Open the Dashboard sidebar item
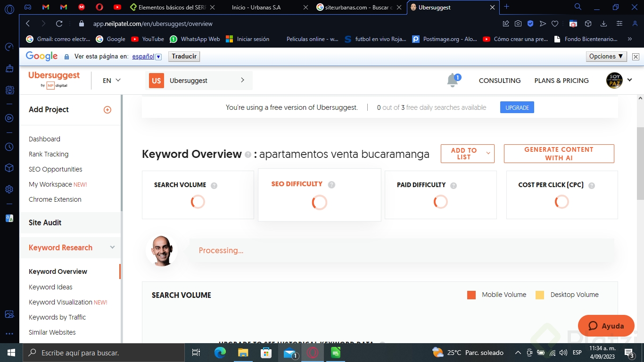The width and height of the screenshot is (644, 362). (x=44, y=139)
